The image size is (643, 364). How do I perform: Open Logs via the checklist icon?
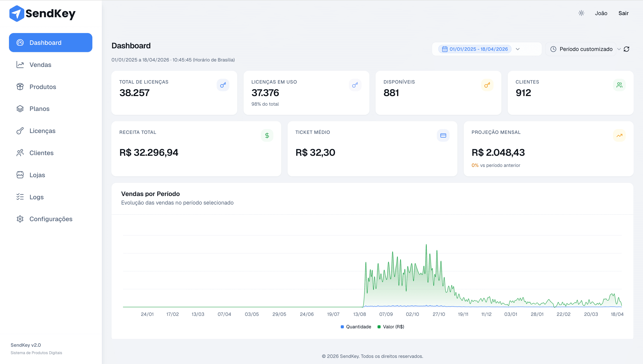20,197
